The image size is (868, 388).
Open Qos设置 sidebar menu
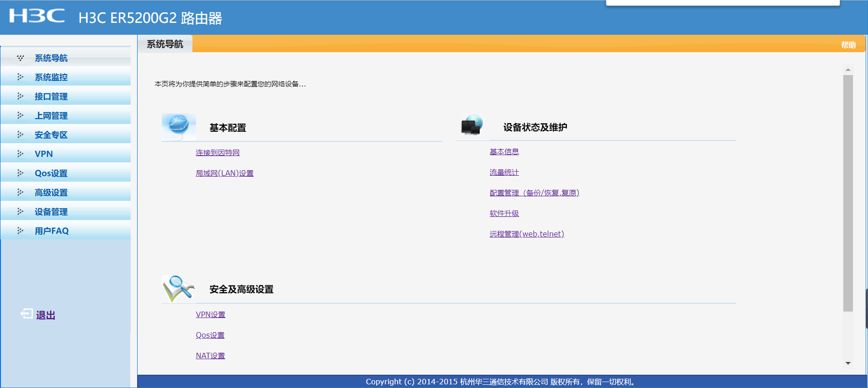pyautogui.click(x=51, y=173)
